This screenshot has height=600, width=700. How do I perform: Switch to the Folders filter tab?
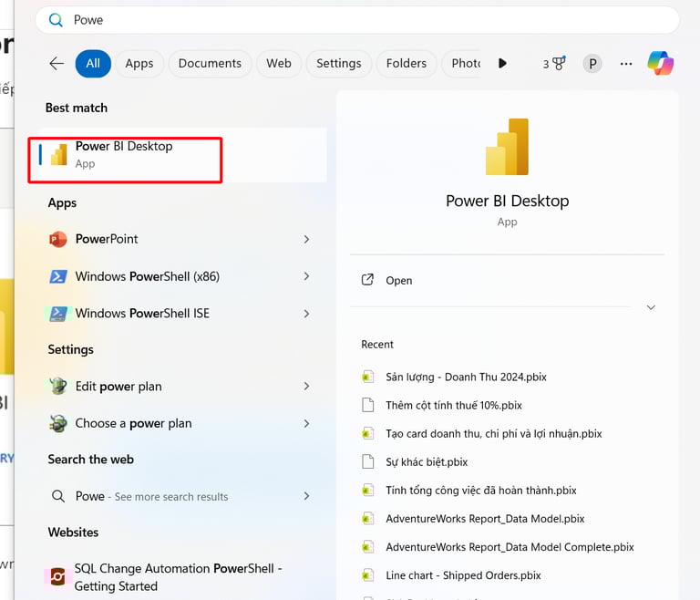click(407, 64)
